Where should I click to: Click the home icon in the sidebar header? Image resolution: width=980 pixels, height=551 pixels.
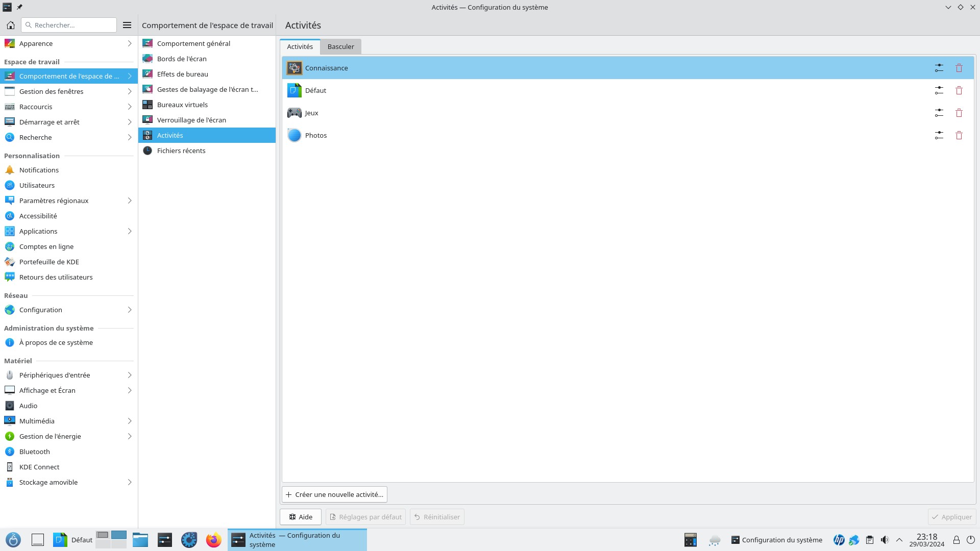11,25
